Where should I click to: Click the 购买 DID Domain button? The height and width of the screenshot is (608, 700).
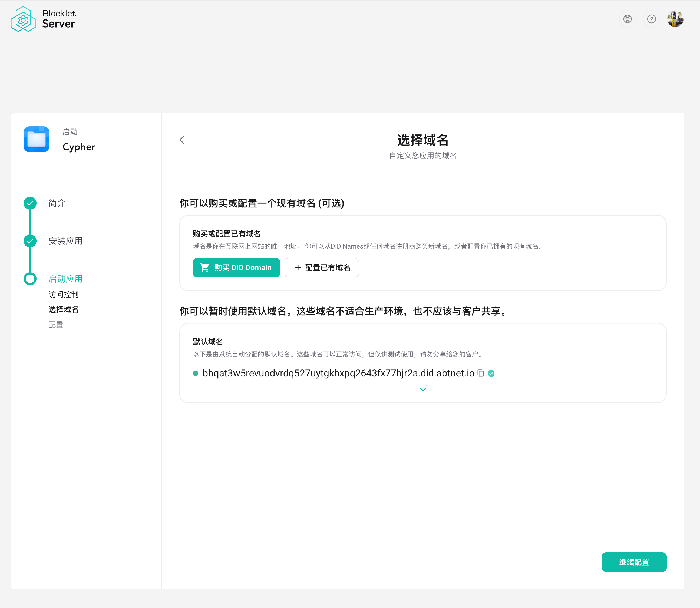click(x=236, y=268)
